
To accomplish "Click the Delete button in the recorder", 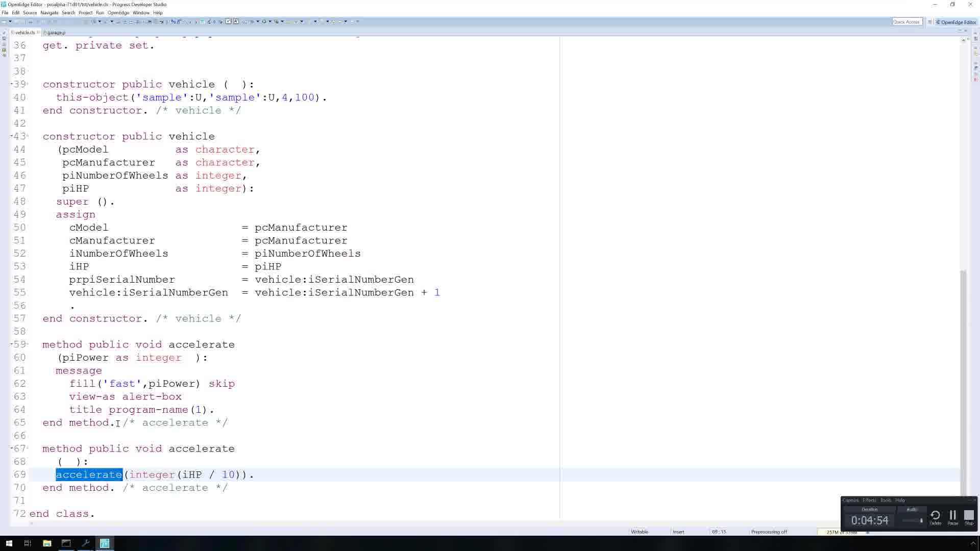I will (935, 517).
